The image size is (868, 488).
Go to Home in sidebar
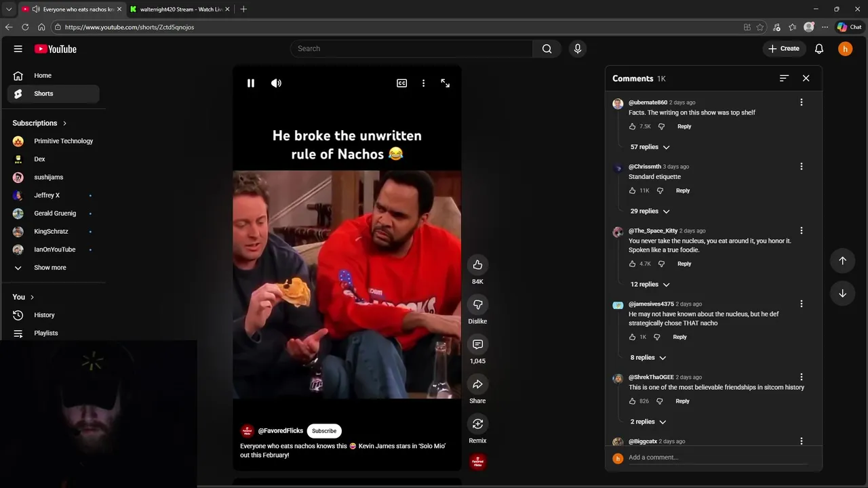click(54, 76)
